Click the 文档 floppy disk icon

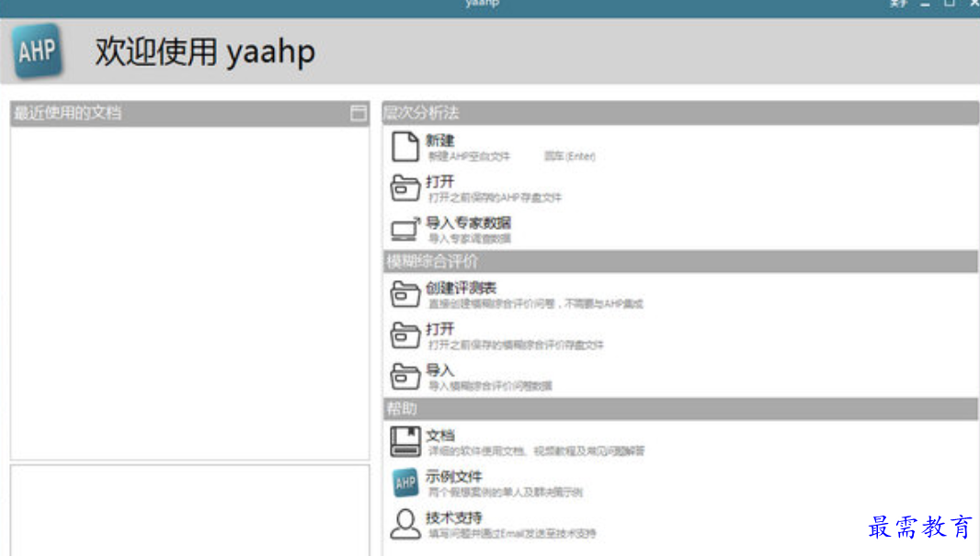pyautogui.click(x=405, y=441)
